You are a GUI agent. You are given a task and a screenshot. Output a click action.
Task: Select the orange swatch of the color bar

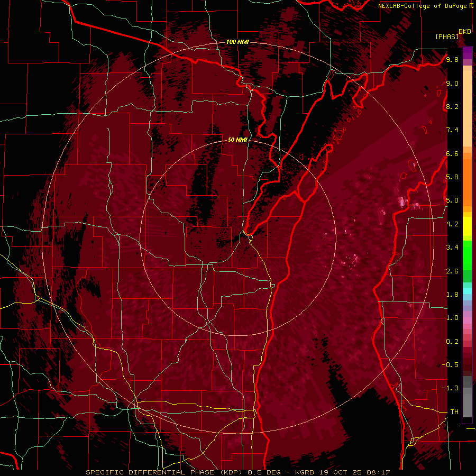pyautogui.click(x=467, y=182)
